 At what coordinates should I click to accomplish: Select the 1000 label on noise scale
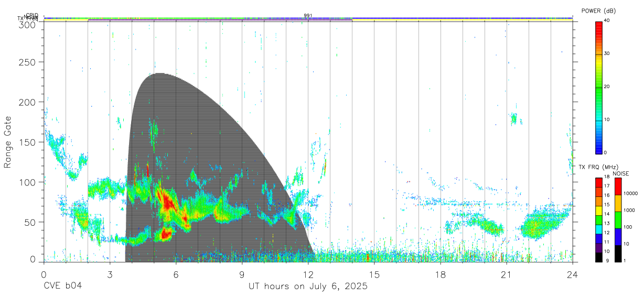pyautogui.click(x=629, y=210)
